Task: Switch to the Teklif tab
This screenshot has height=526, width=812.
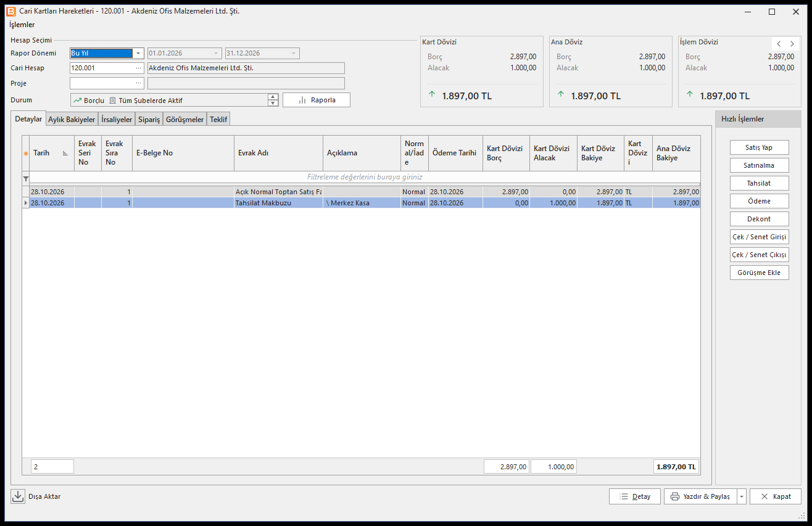Action: tap(218, 120)
